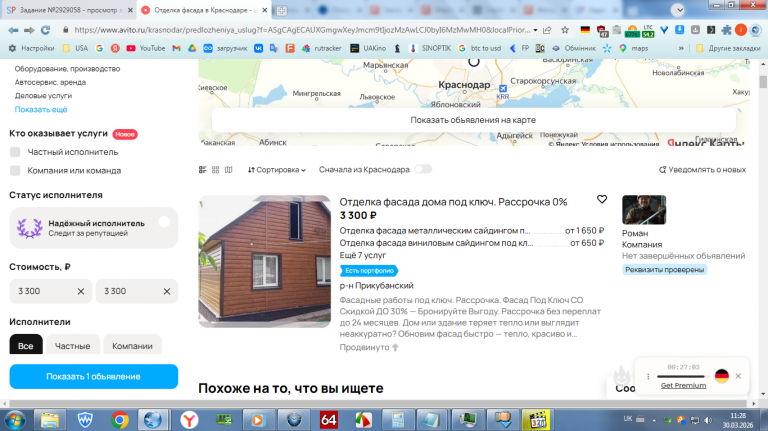Select the Компании performers tab
Image resolution: width=768 pixels, height=431 pixels.
132,345
